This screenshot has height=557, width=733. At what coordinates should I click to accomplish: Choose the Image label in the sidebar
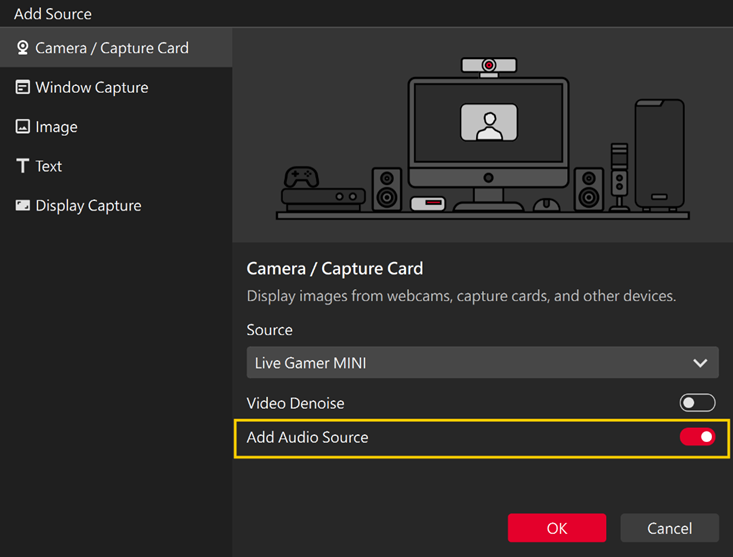56,127
